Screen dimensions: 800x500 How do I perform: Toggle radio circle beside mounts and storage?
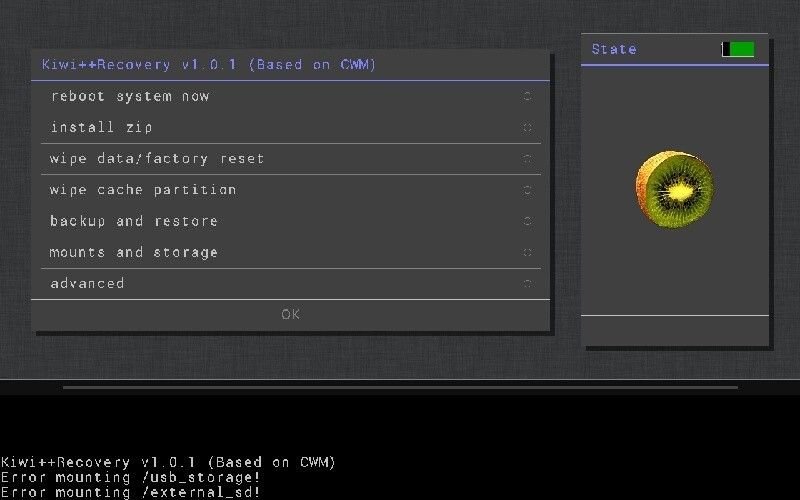pyautogui.click(x=528, y=253)
